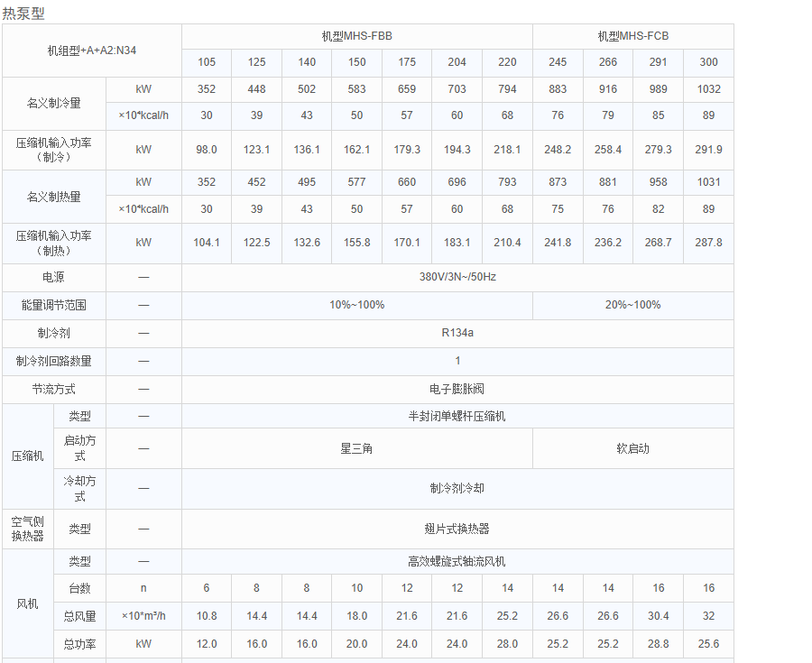Click the R134a refrigerant cell

457,333
